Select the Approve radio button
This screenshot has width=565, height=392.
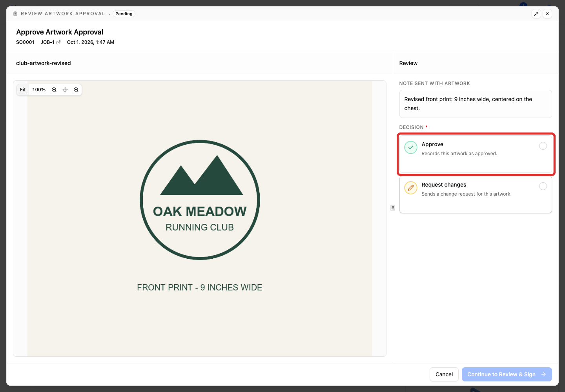(x=543, y=146)
